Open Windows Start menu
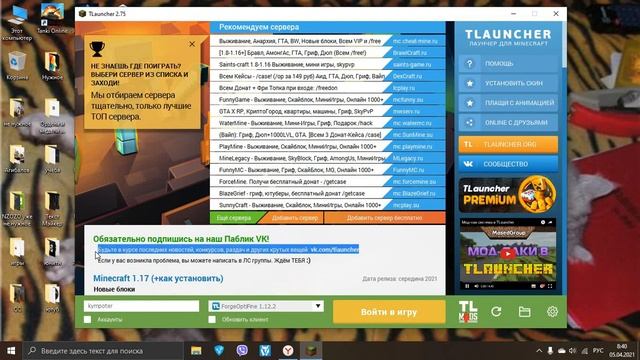Image resolution: width=640 pixels, height=360 pixels. click(11, 351)
